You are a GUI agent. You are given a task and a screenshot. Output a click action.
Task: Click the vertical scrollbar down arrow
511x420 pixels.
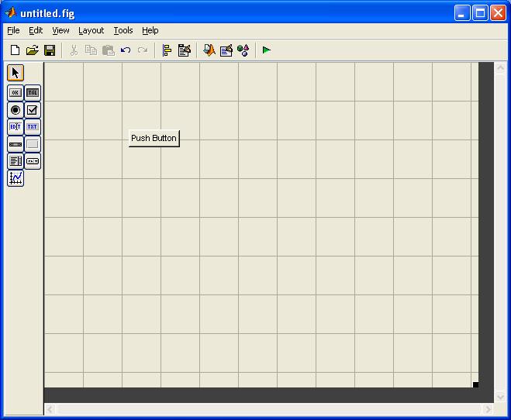coord(500,398)
